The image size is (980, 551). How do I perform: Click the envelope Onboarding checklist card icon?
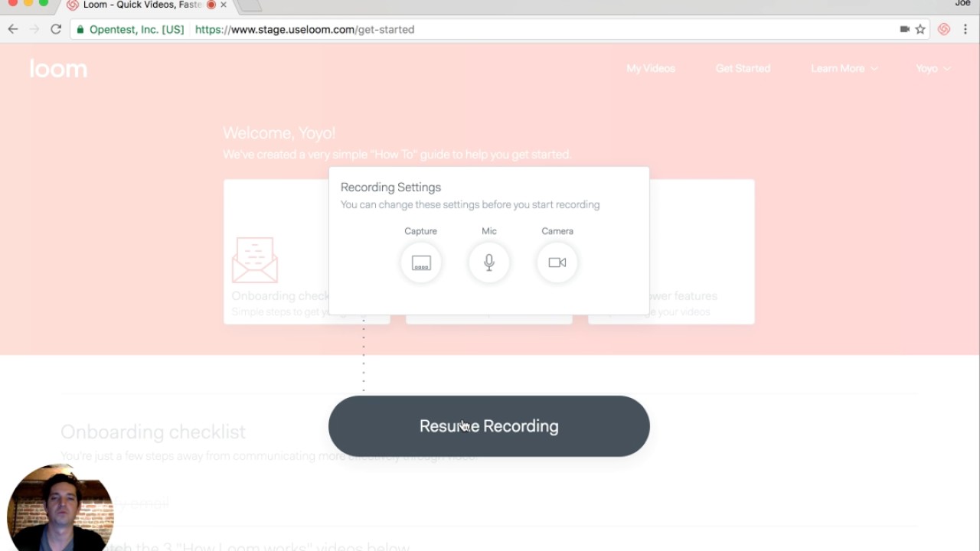[x=255, y=260]
